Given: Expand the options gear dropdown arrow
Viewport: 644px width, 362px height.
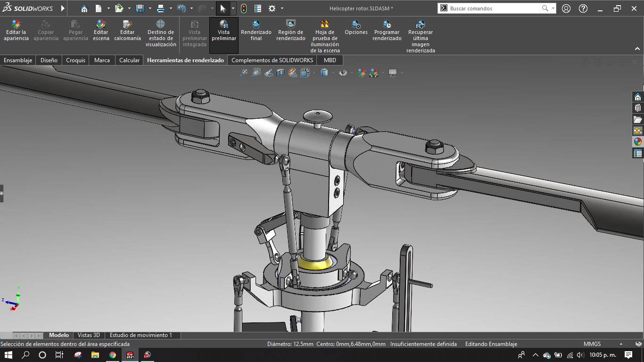Looking at the screenshot, I should click(282, 8).
